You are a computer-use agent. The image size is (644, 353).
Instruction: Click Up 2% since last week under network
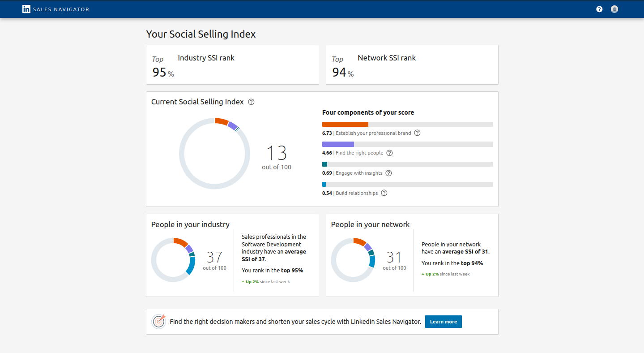point(446,274)
